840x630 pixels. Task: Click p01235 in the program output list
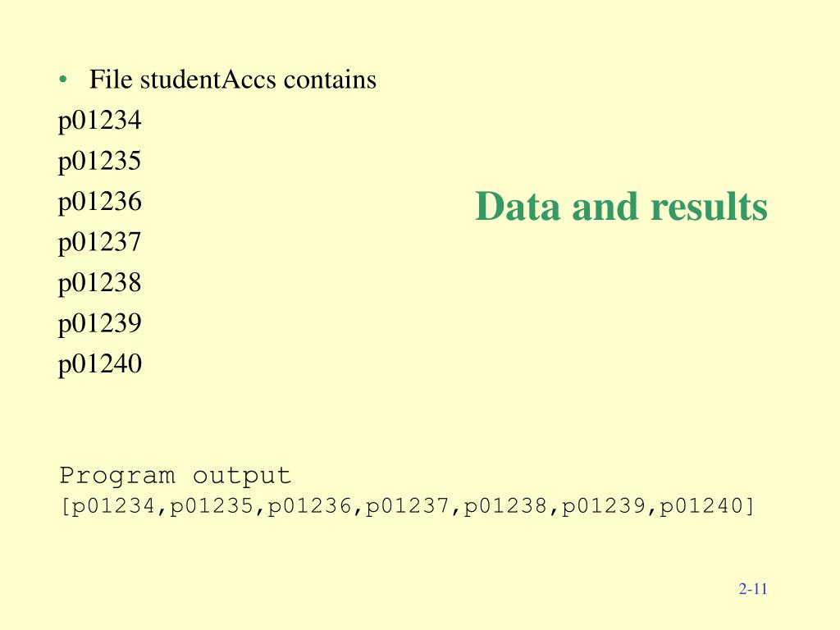coord(211,505)
